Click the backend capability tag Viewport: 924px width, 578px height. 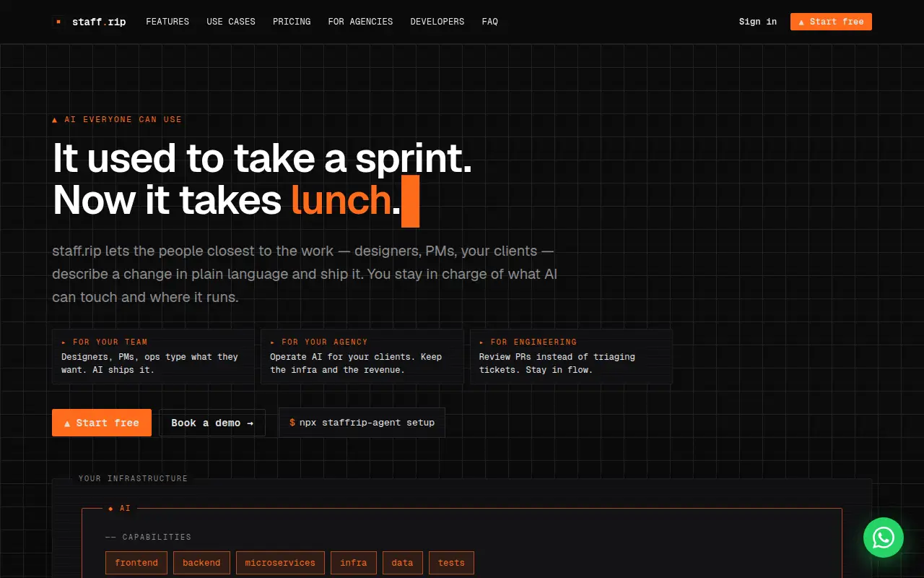(x=201, y=563)
